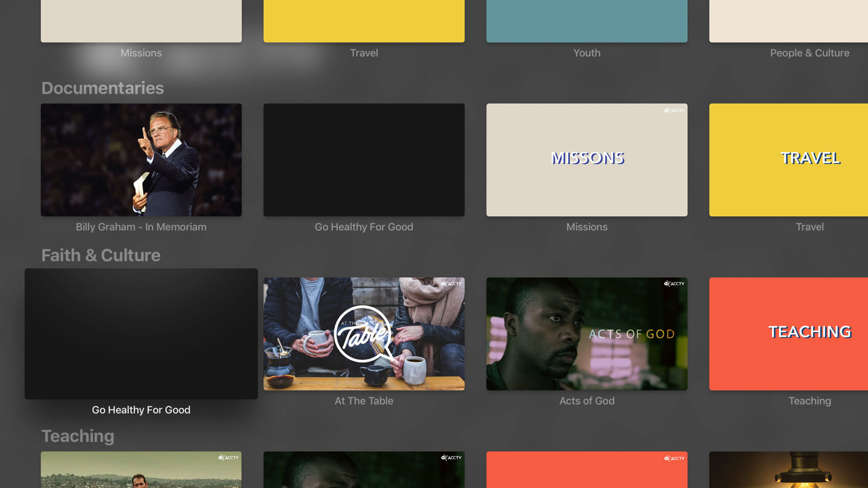
Task: Click the 'People & Culture' label text
Action: point(810,53)
